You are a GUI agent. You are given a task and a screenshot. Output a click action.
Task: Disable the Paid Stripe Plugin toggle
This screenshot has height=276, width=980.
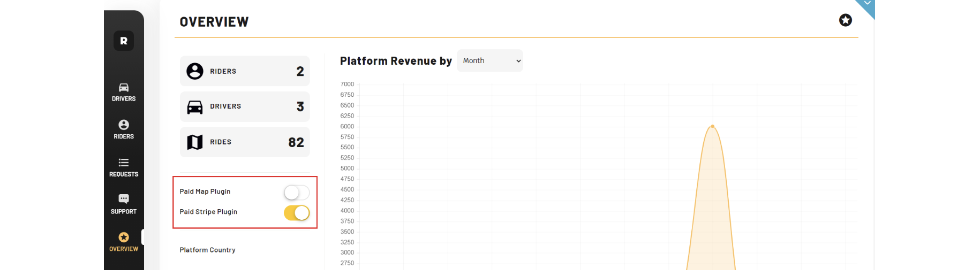[297, 213]
